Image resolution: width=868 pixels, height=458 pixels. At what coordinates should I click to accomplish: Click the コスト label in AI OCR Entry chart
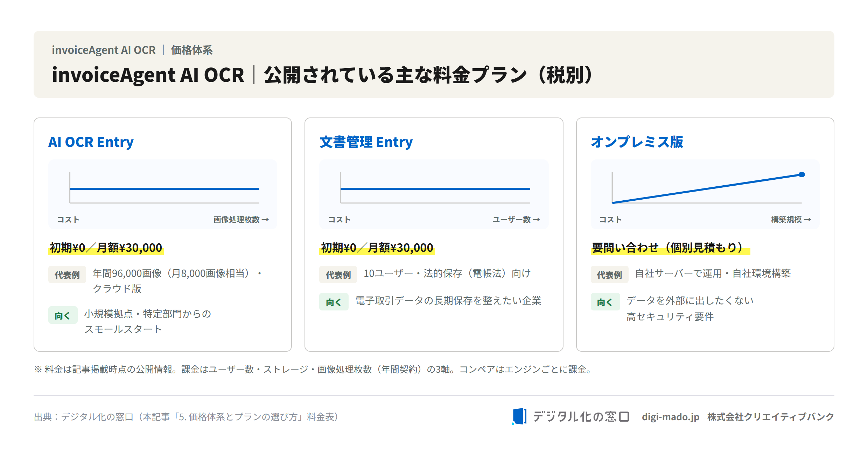pyautogui.click(x=68, y=220)
